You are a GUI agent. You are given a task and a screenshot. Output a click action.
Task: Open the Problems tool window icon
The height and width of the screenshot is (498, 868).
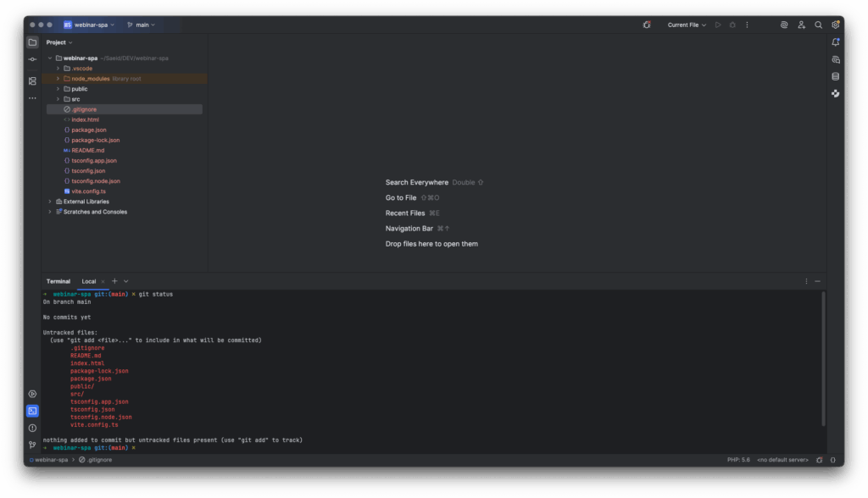32,428
